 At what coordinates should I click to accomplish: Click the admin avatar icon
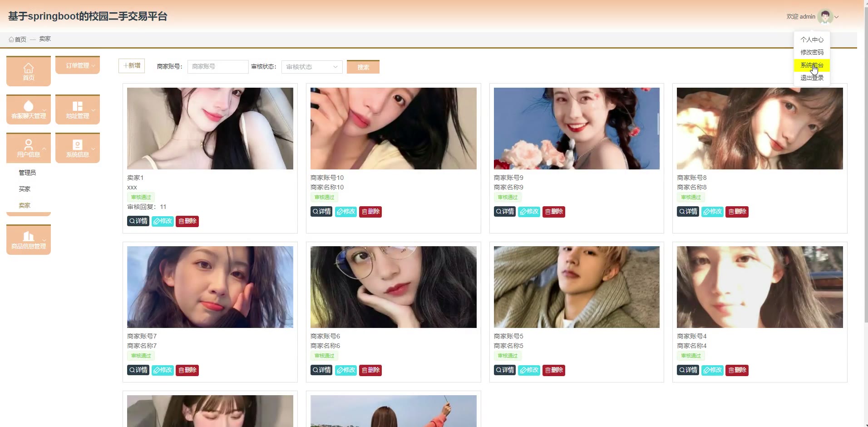click(x=825, y=17)
